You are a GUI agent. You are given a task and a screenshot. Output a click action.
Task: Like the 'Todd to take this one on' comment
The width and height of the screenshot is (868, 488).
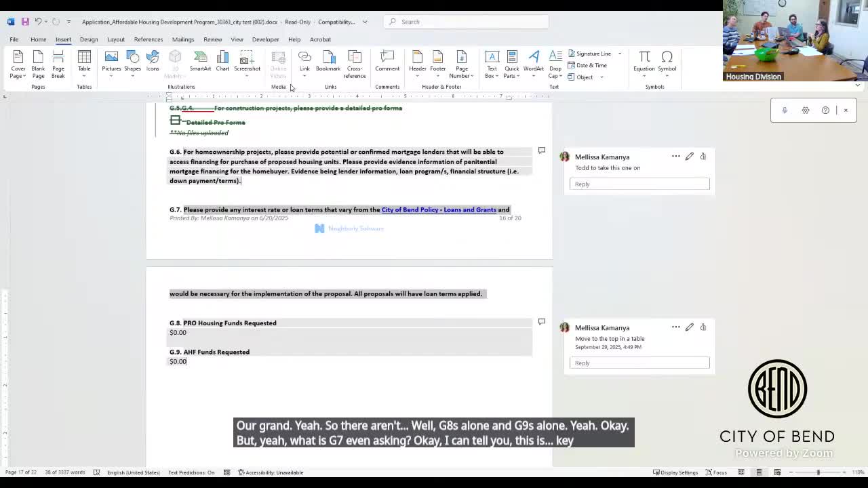tap(703, 157)
